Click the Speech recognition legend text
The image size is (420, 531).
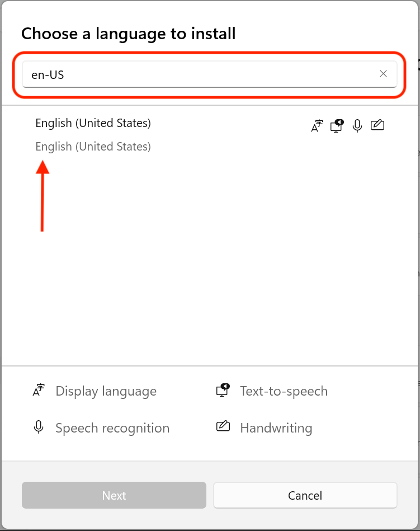click(112, 427)
